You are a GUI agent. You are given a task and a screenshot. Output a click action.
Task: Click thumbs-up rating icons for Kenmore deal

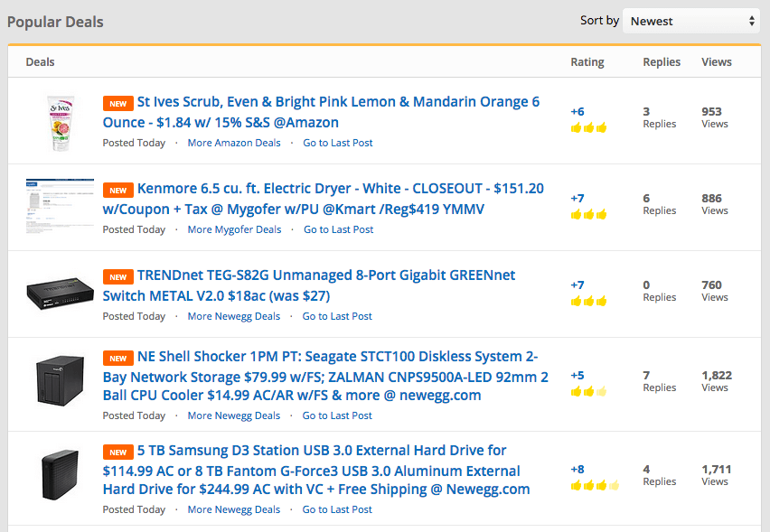(x=588, y=214)
